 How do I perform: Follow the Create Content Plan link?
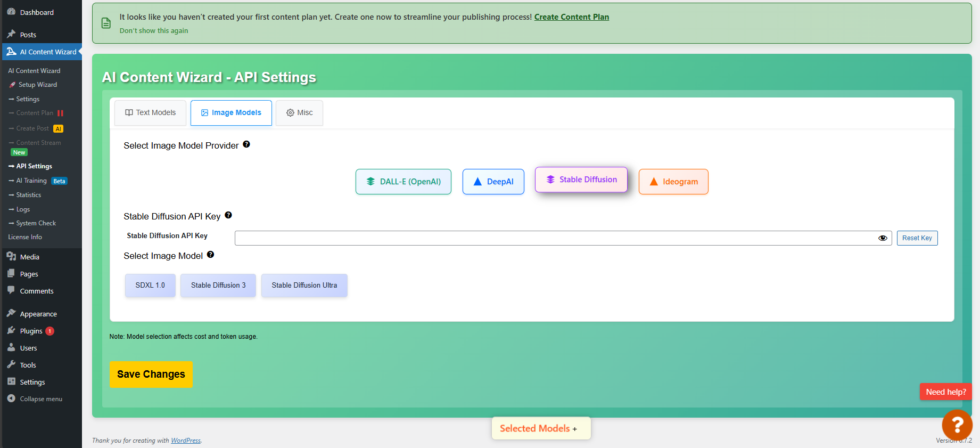tap(571, 17)
